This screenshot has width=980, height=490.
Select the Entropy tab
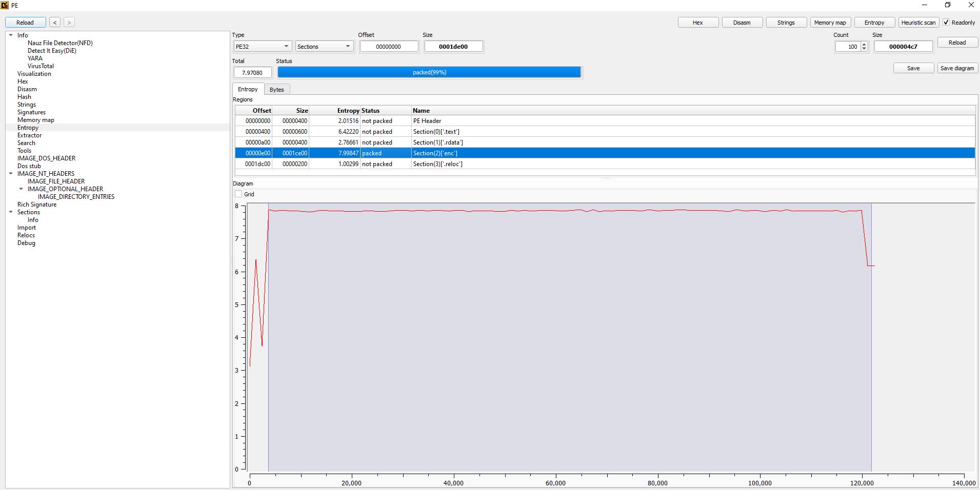point(248,89)
